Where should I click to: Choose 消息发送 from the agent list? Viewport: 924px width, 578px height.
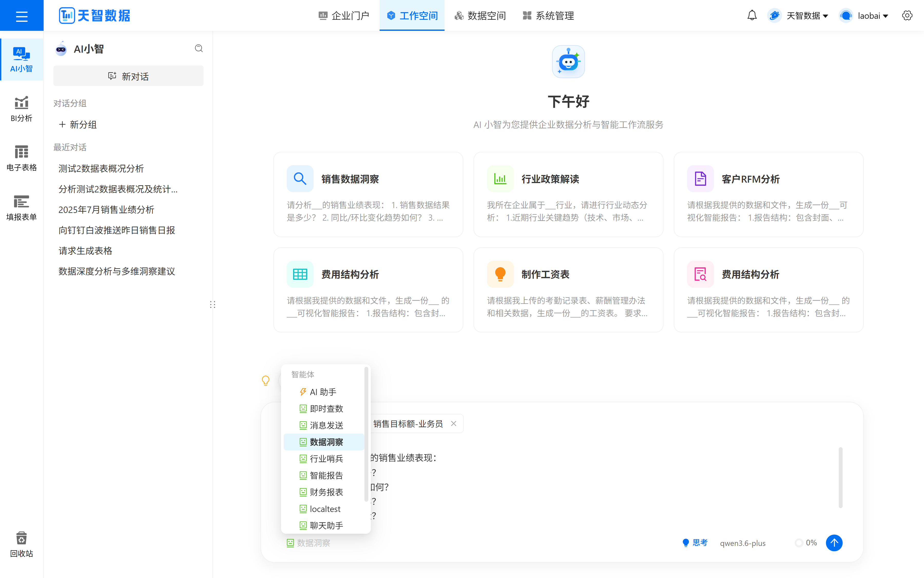324,425
